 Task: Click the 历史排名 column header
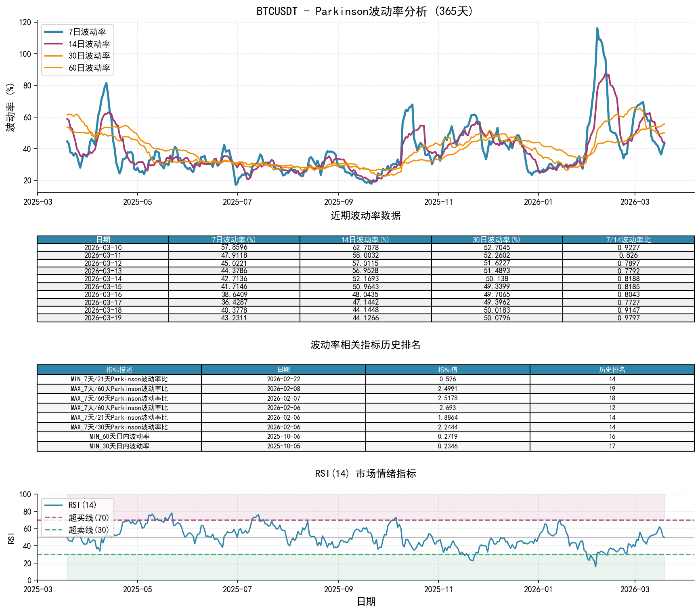pyautogui.click(x=613, y=368)
